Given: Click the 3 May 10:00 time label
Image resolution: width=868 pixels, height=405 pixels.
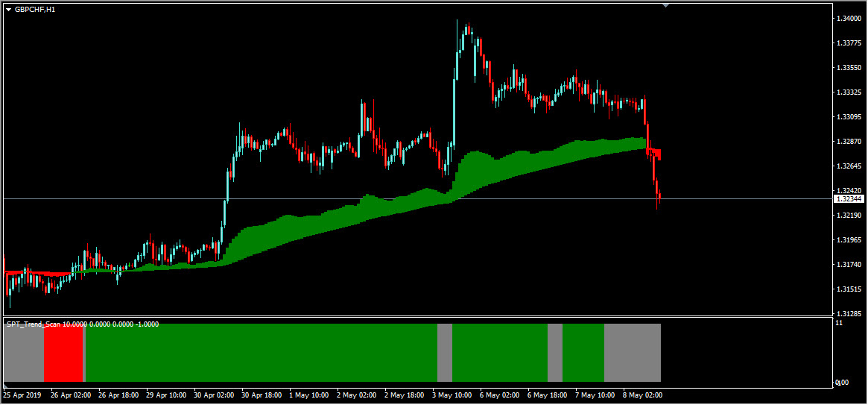Looking at the screenshot, I should point(452,395).
